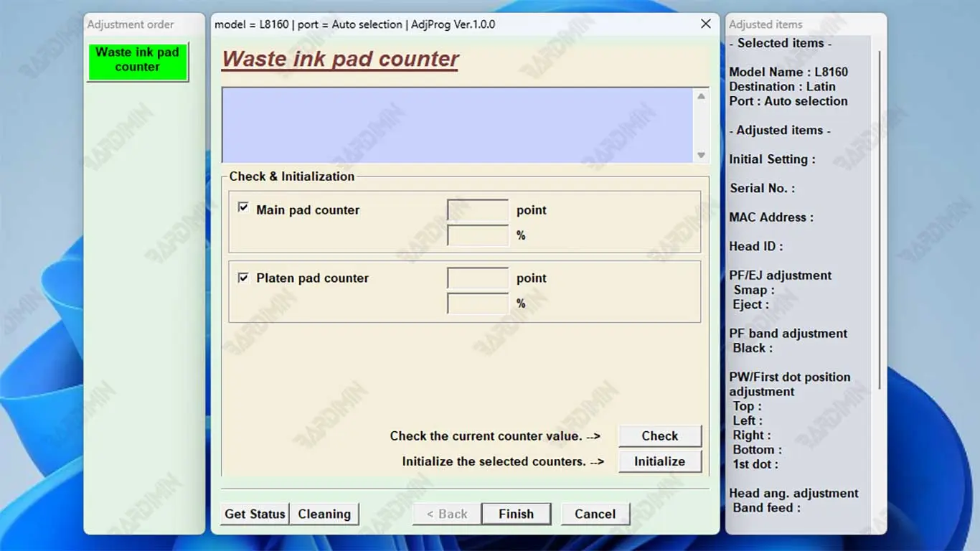
Task: Click the Waste ink pad counter heading
Action: [x=340, y=59]
